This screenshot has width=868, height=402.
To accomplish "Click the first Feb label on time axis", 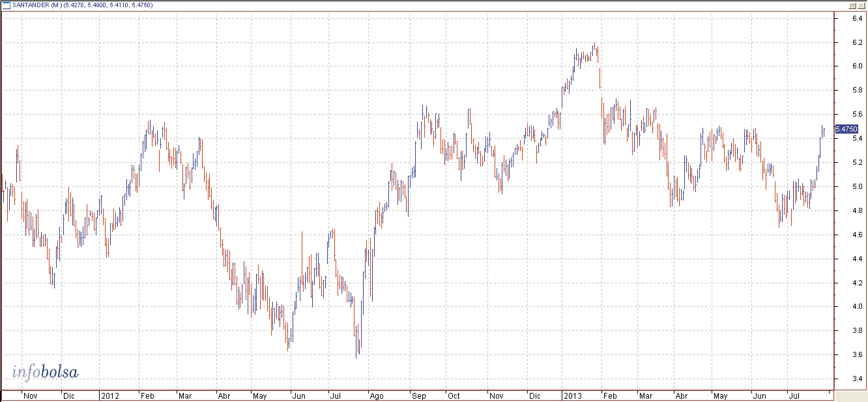I will coord(149,396).
